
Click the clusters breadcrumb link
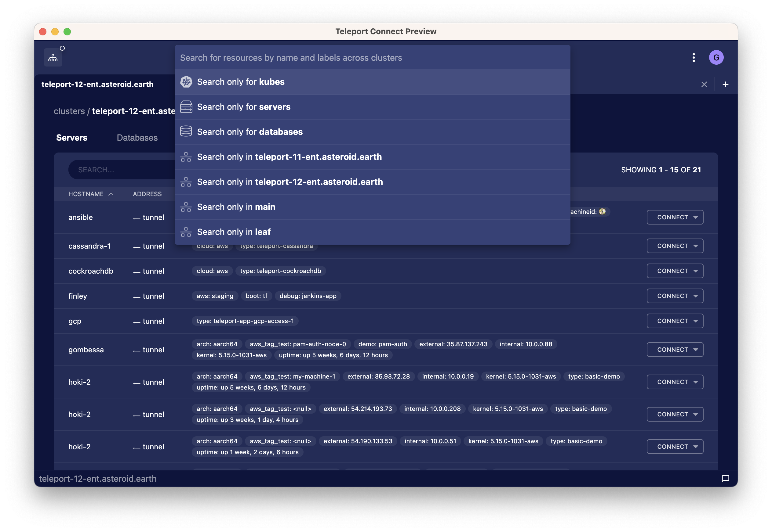point(69,111)
